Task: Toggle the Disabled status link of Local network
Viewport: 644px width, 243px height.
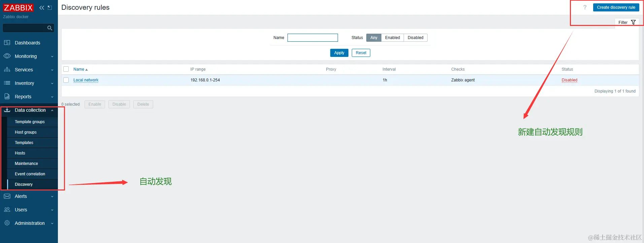Action: pyautogui.click(x=569, y=80)
